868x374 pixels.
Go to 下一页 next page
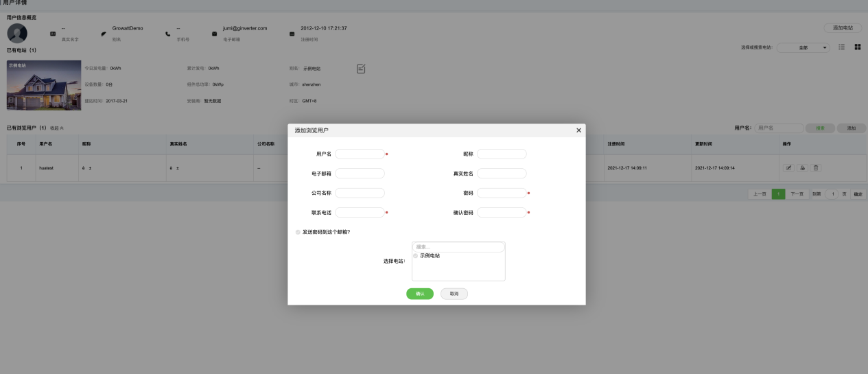797,194
